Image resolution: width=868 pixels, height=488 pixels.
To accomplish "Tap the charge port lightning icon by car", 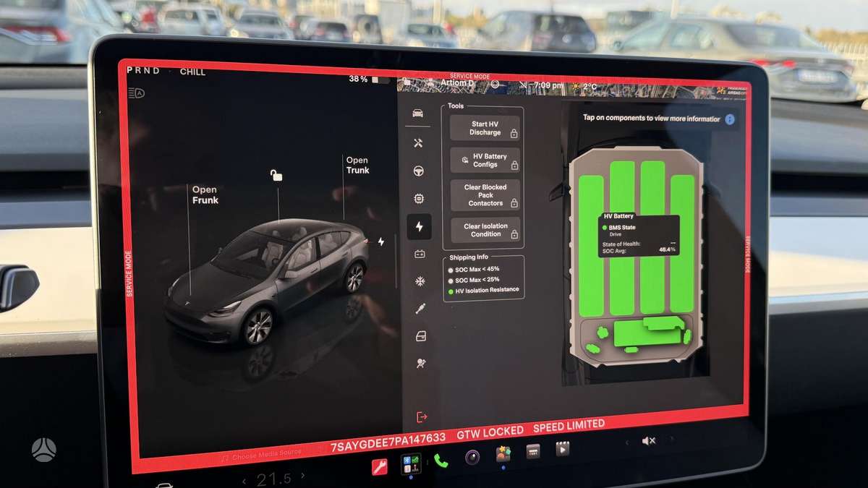I will tap(381, 241).
